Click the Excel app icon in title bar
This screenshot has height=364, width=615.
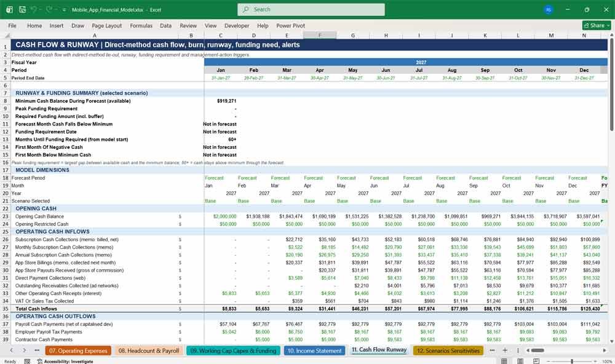coord(9,9)
